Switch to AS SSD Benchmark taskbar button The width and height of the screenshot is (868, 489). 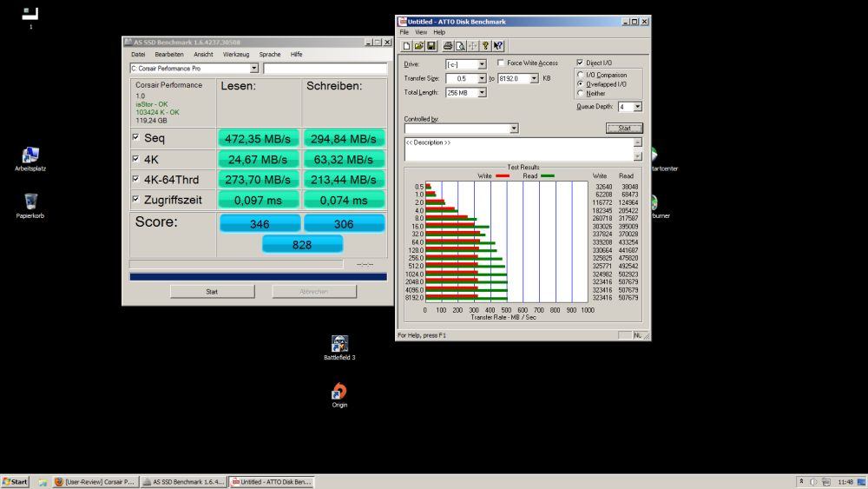[183, 482]
